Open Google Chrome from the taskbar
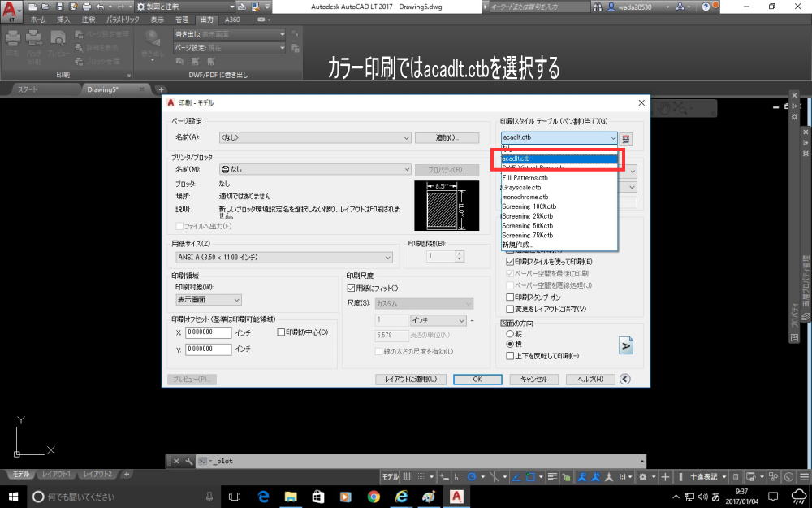 [x=374, y=497]
